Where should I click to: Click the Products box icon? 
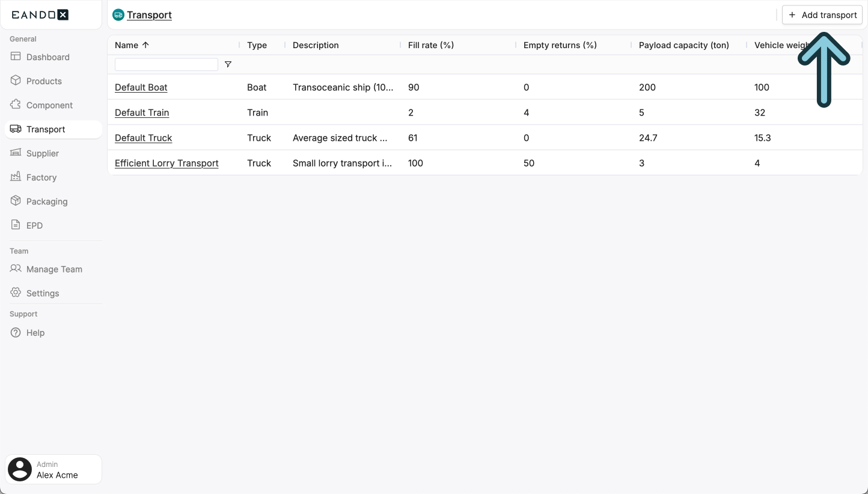tap(15, 81)
